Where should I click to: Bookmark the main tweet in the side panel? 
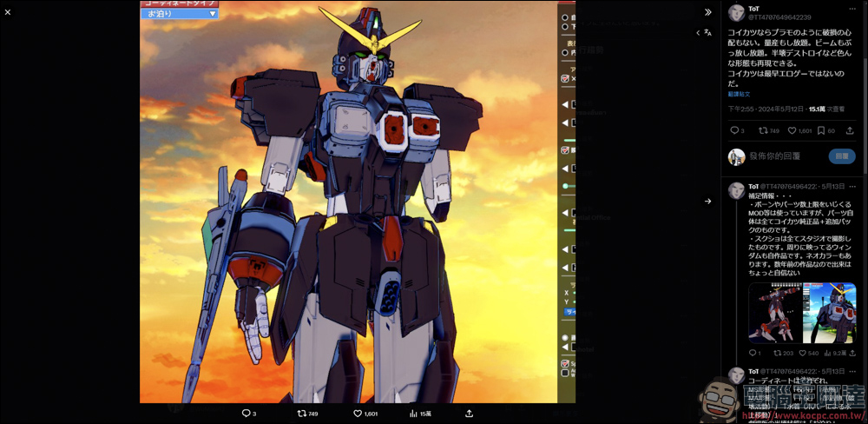coord(821,130)
